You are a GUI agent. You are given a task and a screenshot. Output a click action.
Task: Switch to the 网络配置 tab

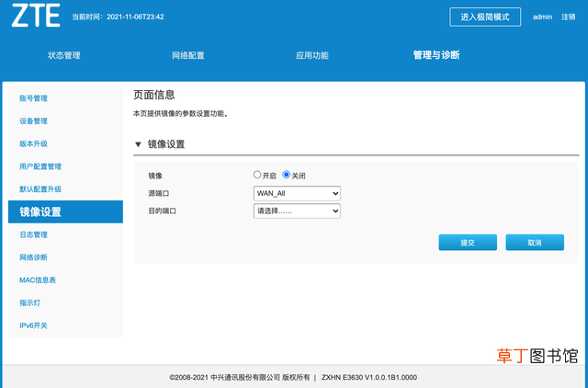pyautogui.click(x=187, y=55)
